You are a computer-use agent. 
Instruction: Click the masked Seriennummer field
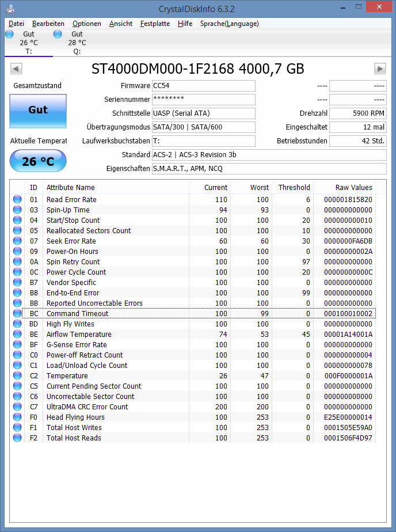203,100
